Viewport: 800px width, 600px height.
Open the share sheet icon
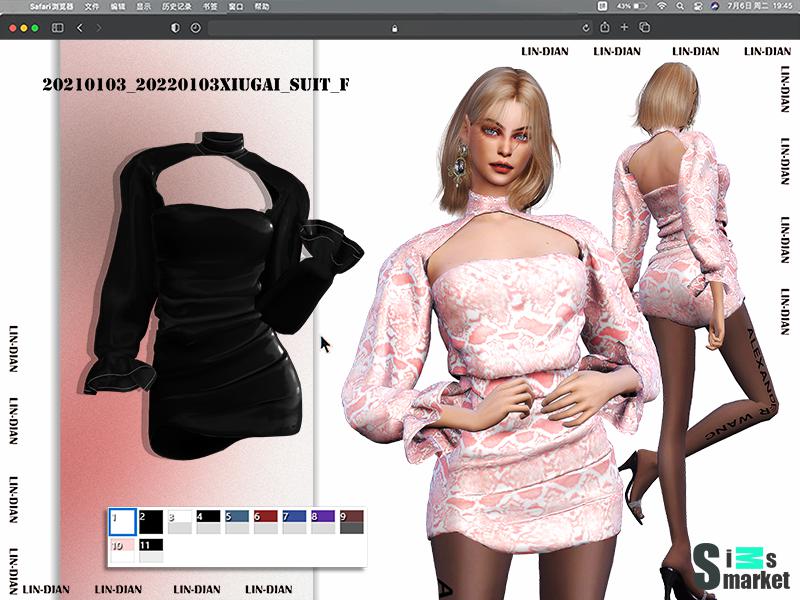(x=605, y=28)
